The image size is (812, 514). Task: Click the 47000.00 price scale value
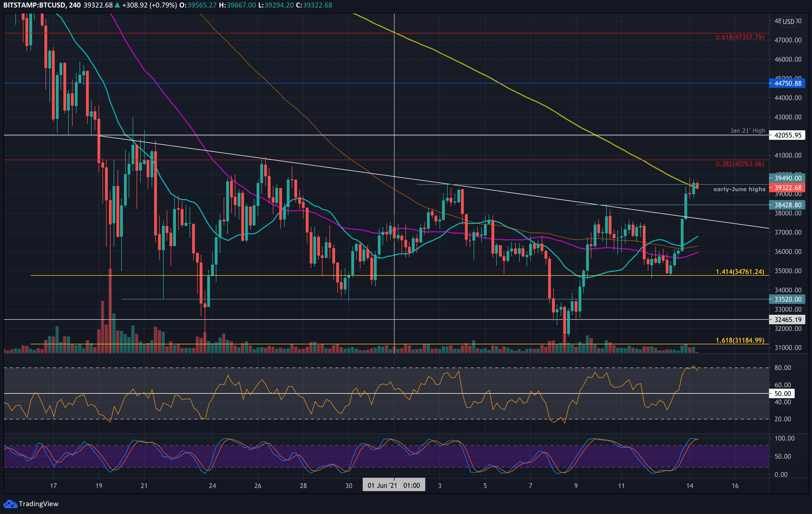click(x=788, y=40)
